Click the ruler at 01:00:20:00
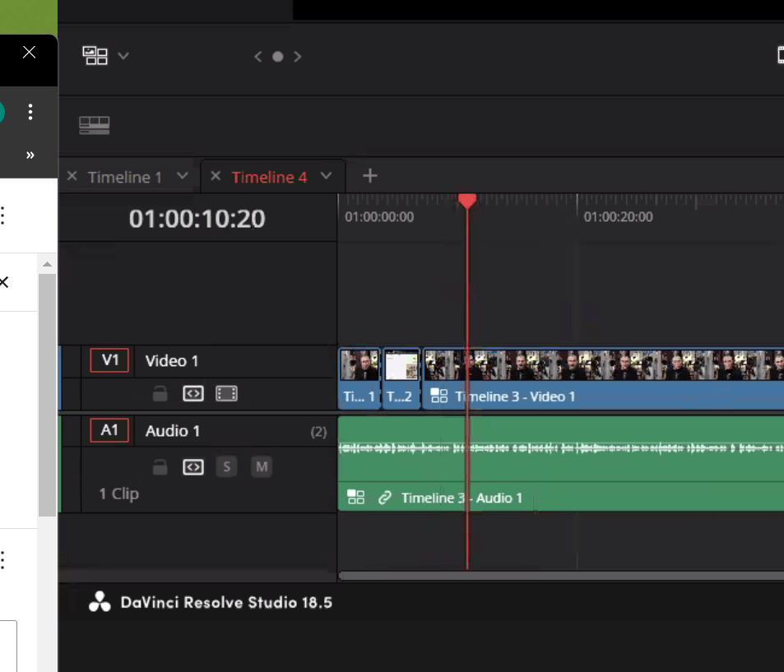This screenshot has width=784, height=672. point(618,217)
